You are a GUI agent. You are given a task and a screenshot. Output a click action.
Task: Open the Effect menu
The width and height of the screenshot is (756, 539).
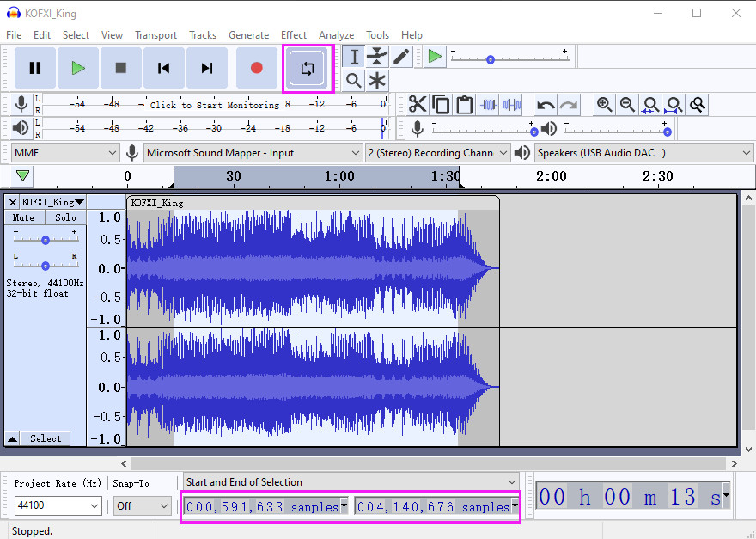click(294, 35)
